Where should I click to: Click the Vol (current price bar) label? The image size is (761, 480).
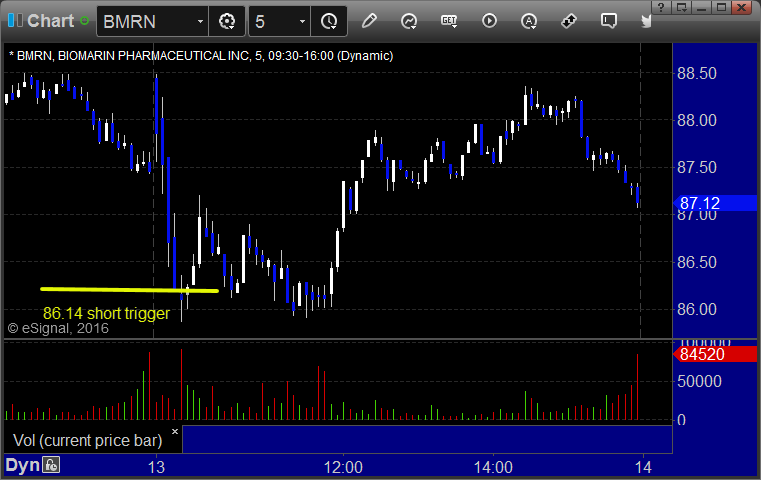click(88, 440)
